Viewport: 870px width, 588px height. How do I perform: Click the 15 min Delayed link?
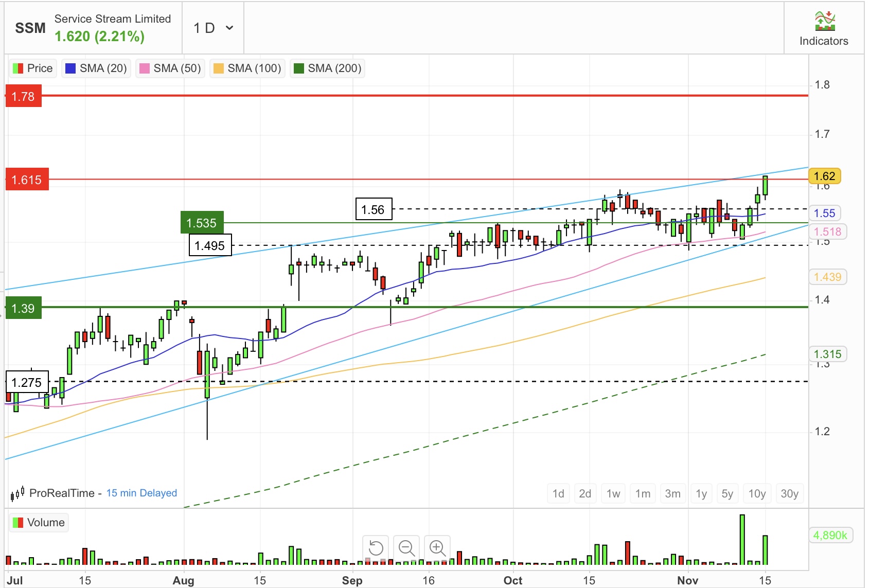pos(141,493)
